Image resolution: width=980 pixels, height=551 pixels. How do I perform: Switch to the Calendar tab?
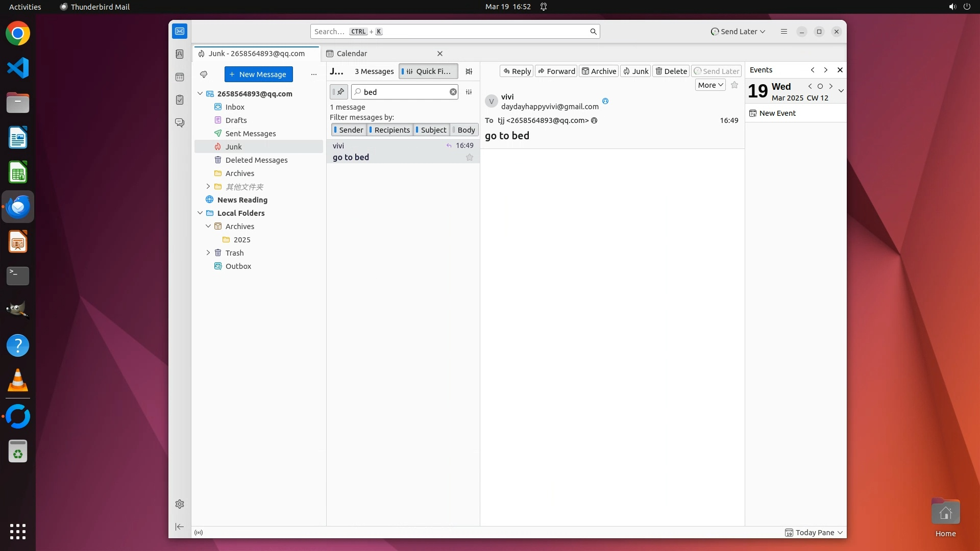tap(352, 54)
